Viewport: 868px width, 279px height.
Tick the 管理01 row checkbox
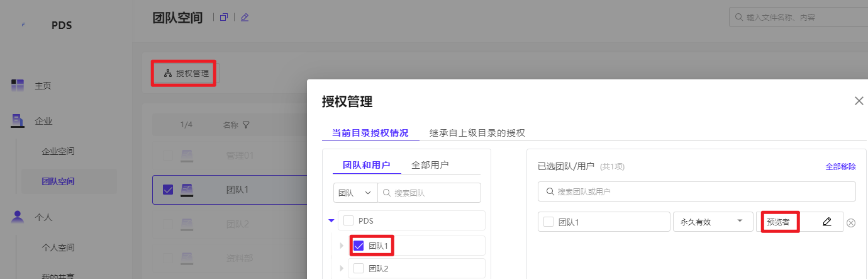click(168, 155)
